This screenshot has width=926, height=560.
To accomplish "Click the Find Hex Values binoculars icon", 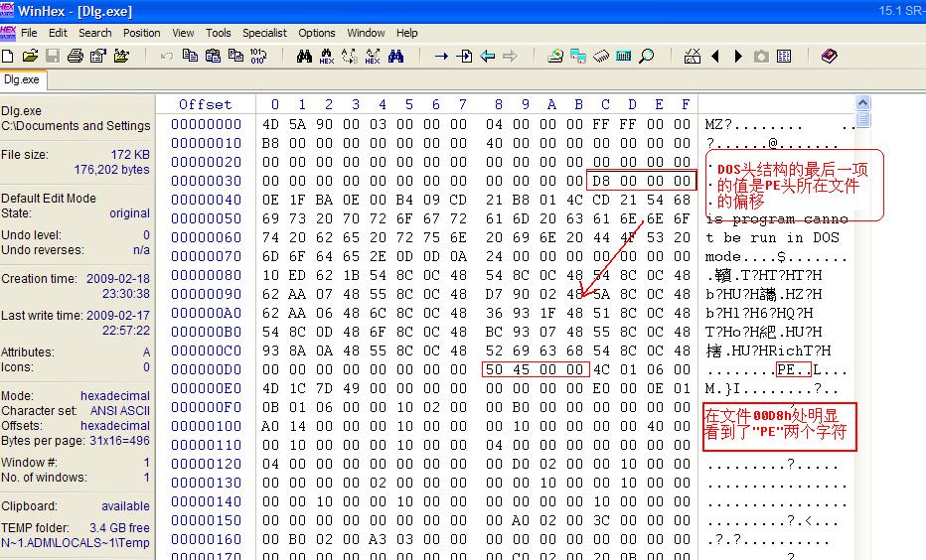I will pos(327,56).
